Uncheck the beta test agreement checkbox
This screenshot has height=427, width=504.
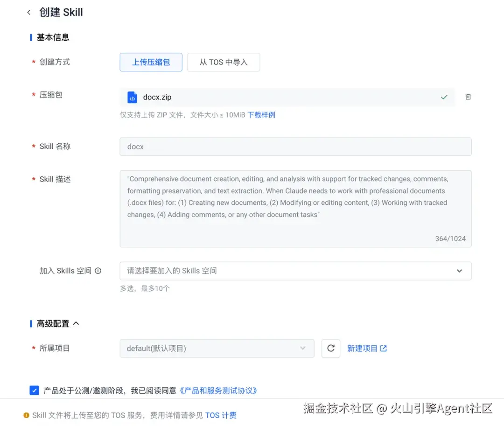34,390
